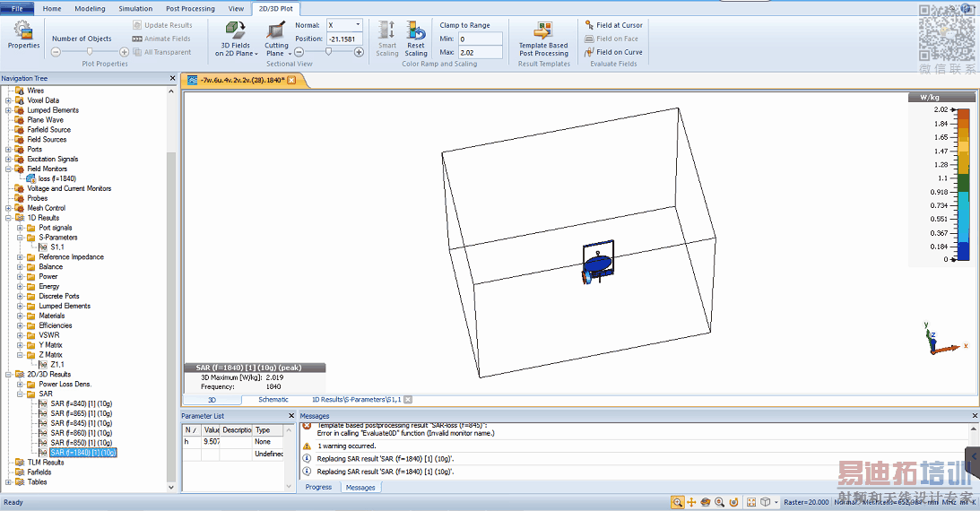980x511 pixels.
Task: Open the File menu
Action: click(x=17, y=9)
